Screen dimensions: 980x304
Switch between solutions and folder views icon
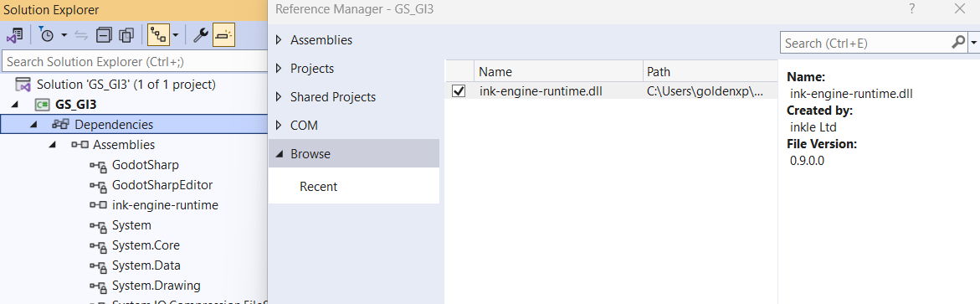tap(15, 35)
